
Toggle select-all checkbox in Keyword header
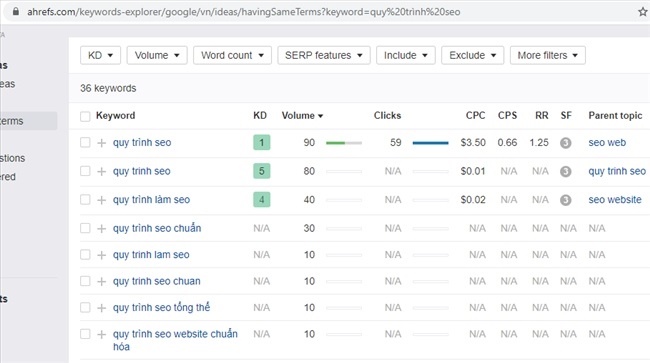tap(85, 116)
